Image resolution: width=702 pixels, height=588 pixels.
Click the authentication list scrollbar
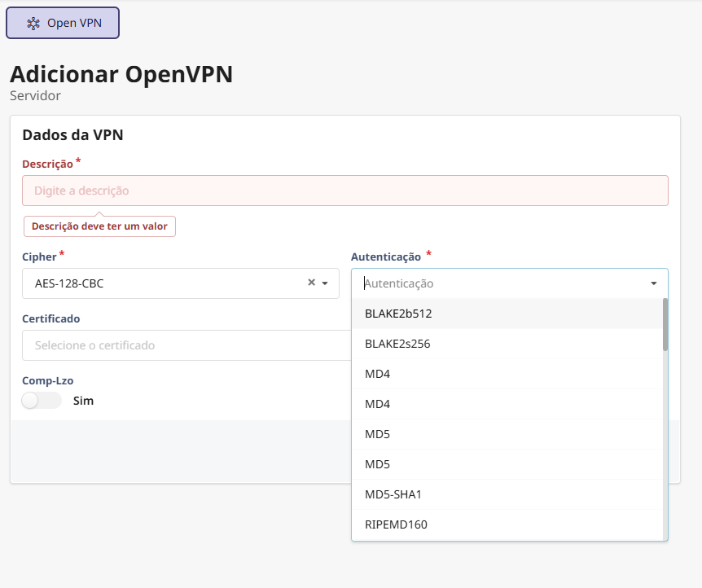coord(665,324)
